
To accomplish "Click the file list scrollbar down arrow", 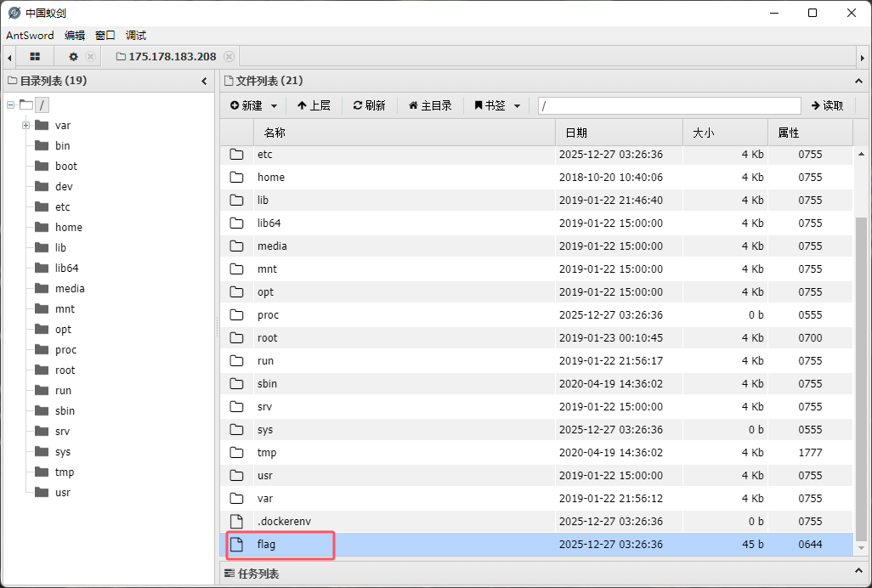I will [861, 548].
